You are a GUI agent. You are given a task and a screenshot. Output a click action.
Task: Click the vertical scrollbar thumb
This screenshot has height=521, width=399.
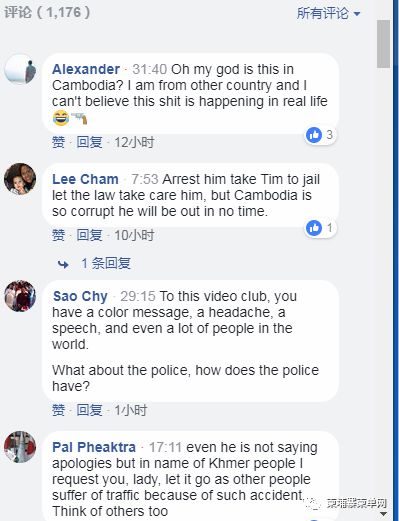383,44
